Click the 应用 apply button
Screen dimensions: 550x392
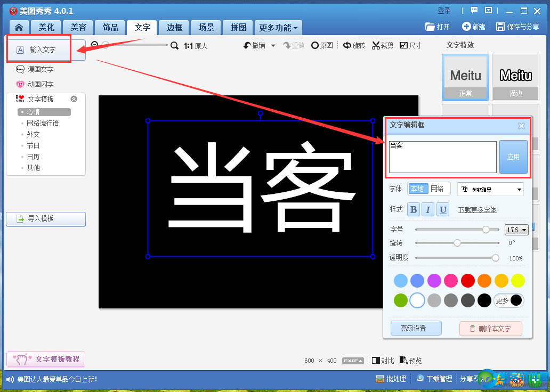[513, 157]
